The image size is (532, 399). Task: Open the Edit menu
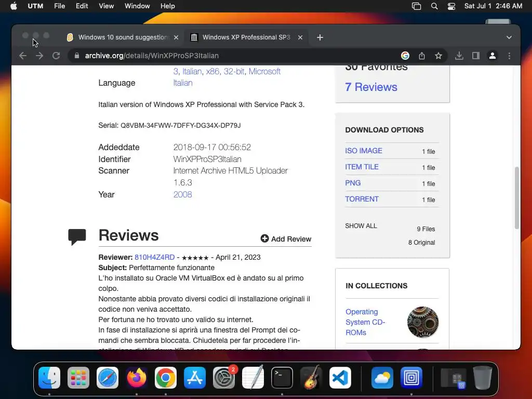(82, 6)
